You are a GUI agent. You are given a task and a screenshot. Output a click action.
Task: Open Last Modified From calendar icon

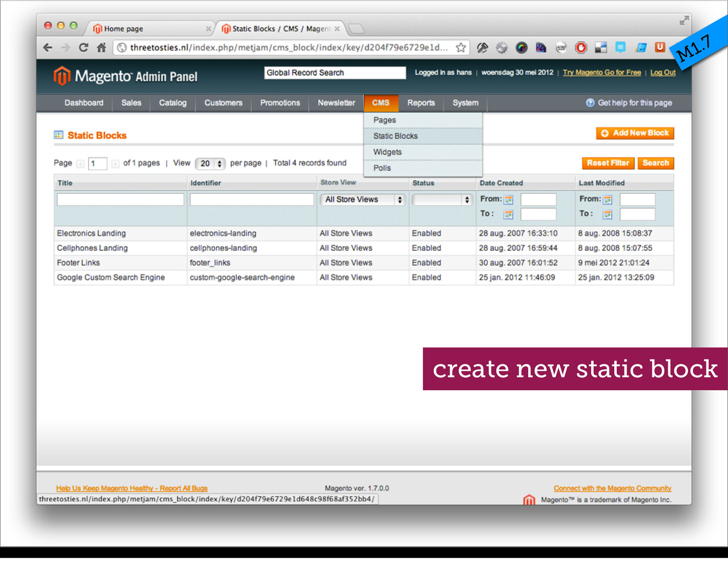click(608, 200)
